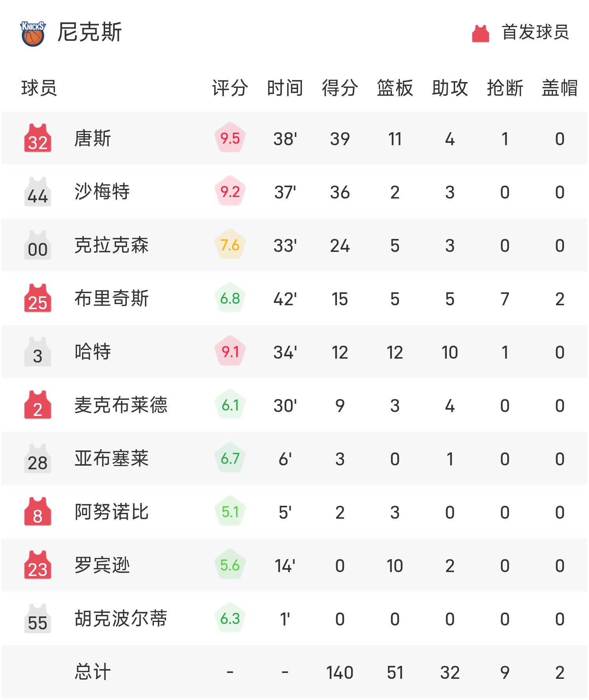Viewport: 589px width, 700px height.
Task: Click the red starter jersey legend icon
Action: pyautogui.click(x=480, y=33)
